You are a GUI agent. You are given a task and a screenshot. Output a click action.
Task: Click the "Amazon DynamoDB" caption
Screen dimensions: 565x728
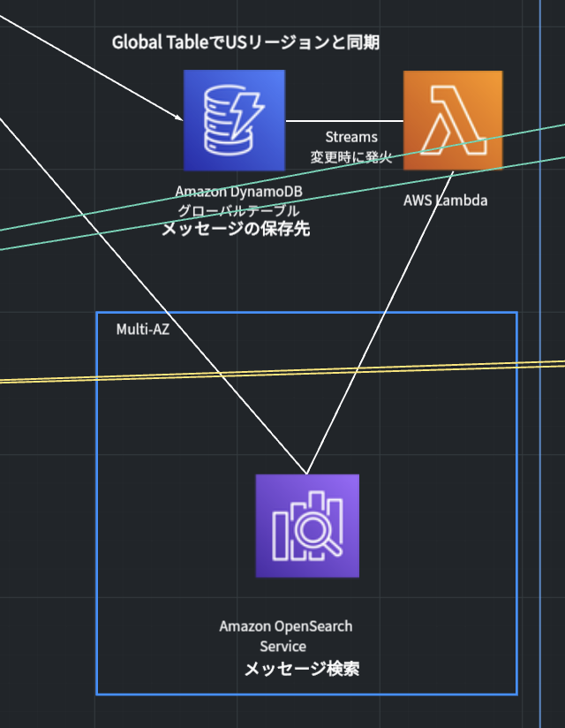coord(239,192)
